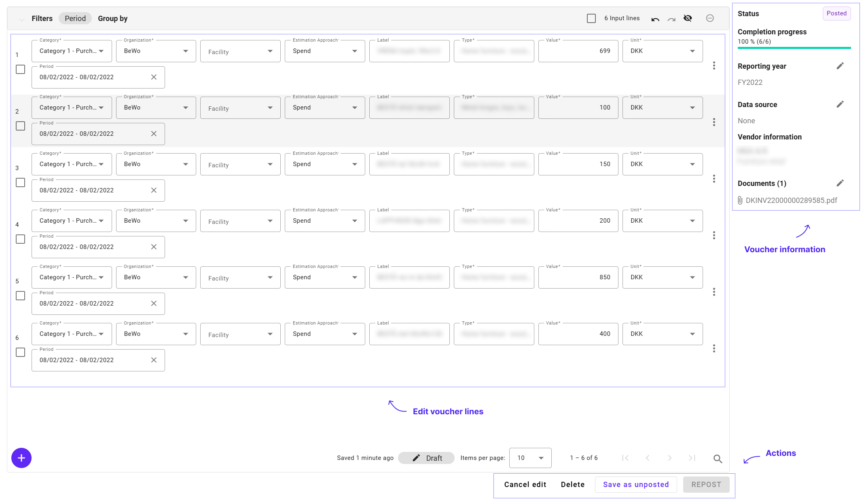Select the checkbox for line 3
The height and width of the screenshot is (504, 866).
20,183
